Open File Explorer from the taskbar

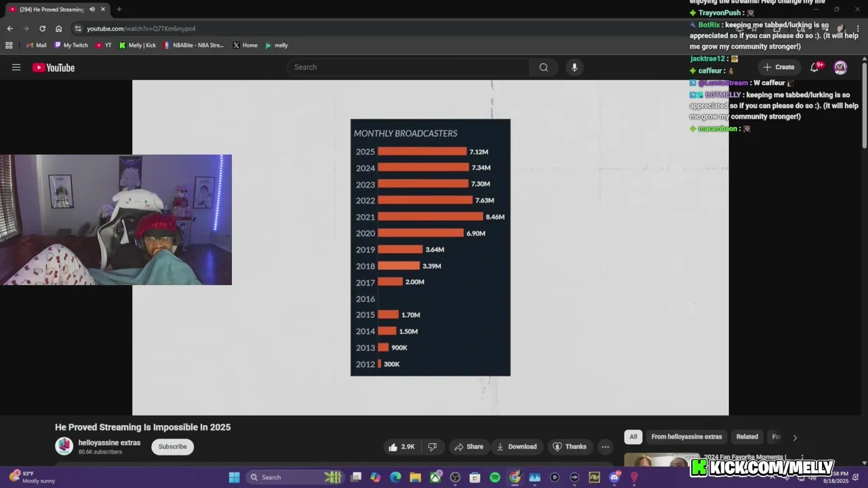tap(415, 477)
